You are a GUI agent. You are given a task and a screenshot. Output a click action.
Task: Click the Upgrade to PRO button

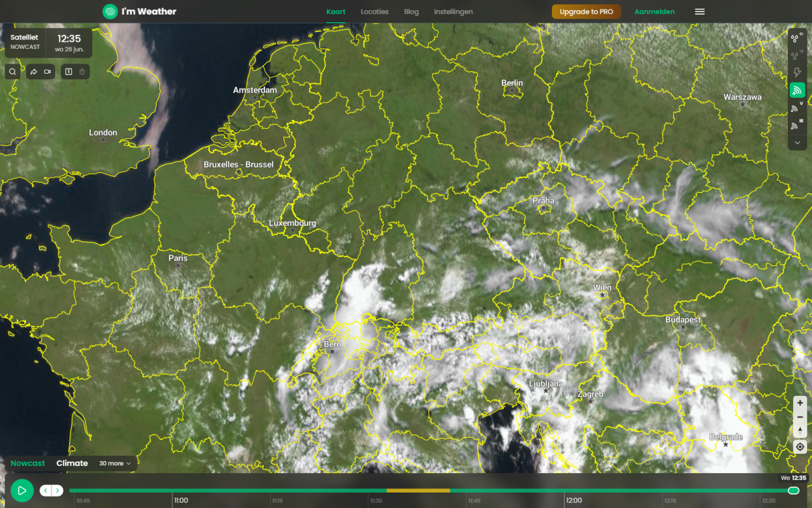pos(586,11)
